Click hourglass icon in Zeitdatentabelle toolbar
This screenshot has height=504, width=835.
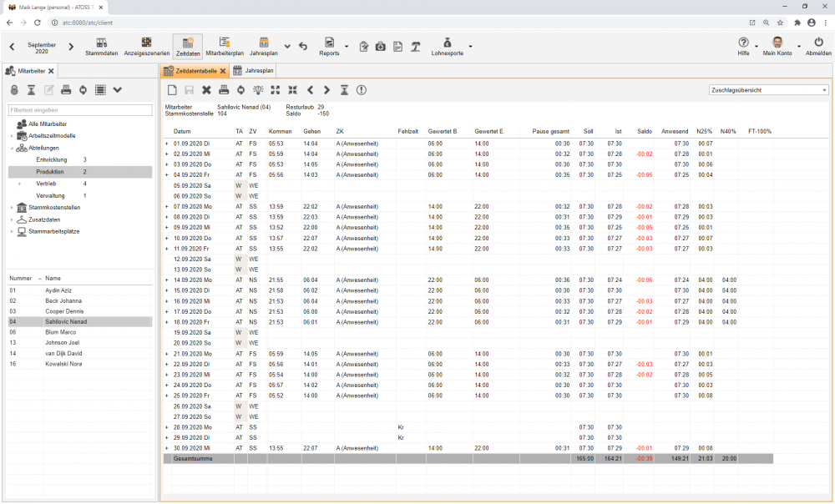pyautogui.click(x=345, y=90)
